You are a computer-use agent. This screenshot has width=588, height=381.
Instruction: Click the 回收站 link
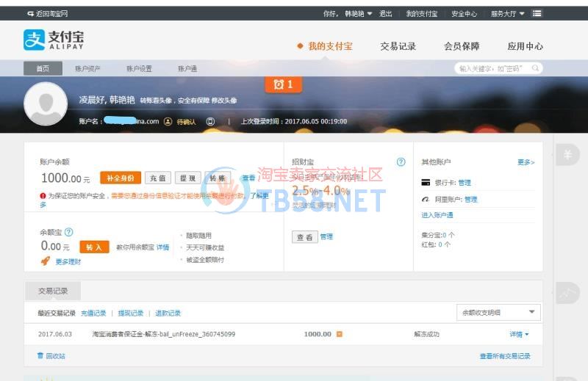coord(55,356)
